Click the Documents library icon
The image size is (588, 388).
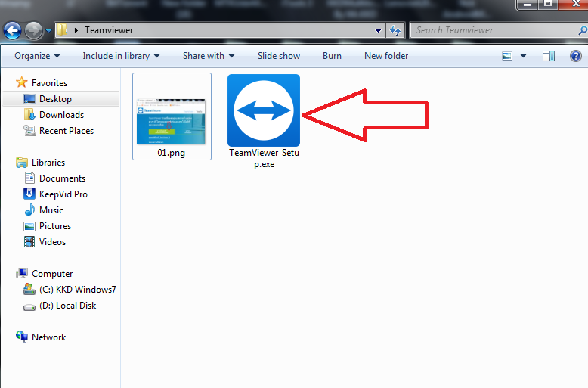(x=29, y=178)
